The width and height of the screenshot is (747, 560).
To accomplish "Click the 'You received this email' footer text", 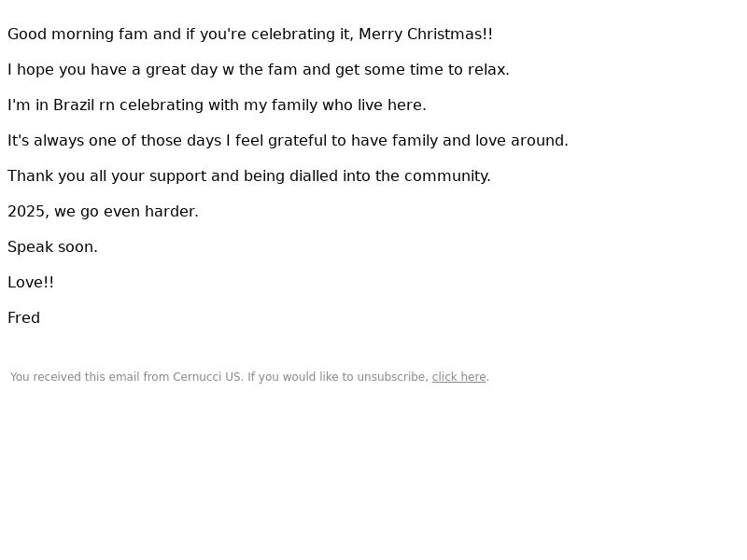I will pos(249,377).
